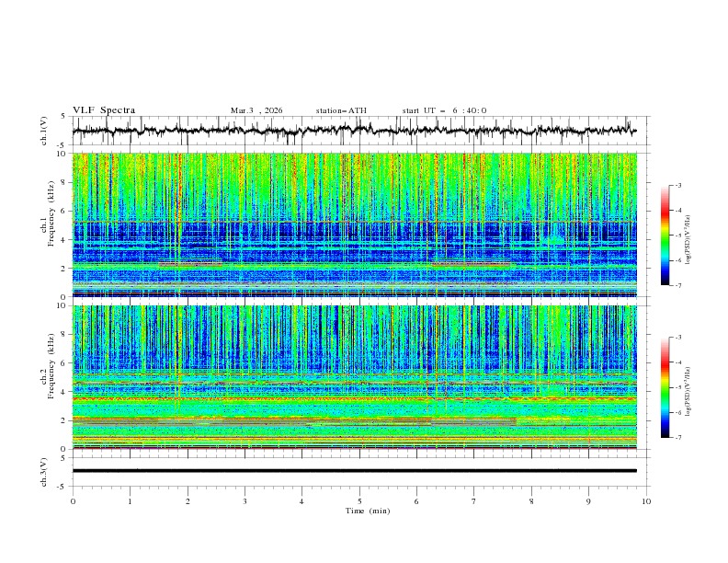Click the 10 minute tick on time axis
The height and width of the screenshot is (563, 728).
[646, 500]
